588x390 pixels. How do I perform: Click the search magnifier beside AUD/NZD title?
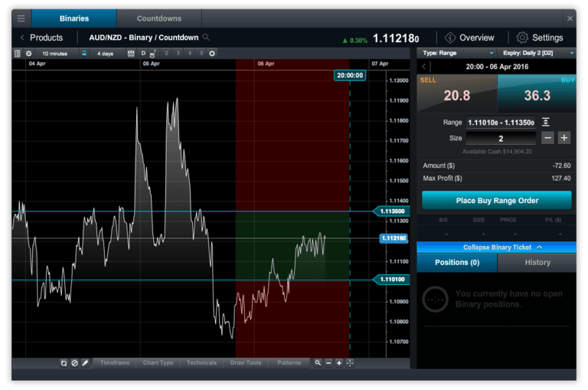click(x=206, y=38)
